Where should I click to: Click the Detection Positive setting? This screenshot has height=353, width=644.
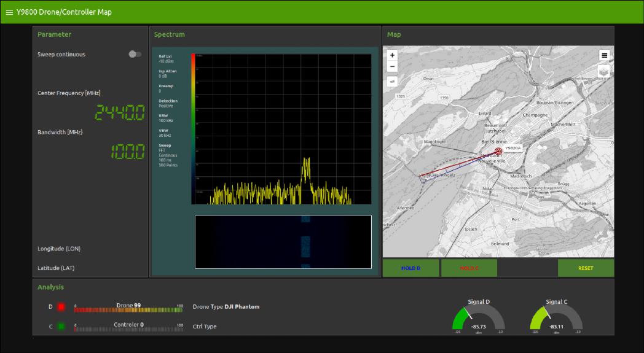click(x=168, y=103)
